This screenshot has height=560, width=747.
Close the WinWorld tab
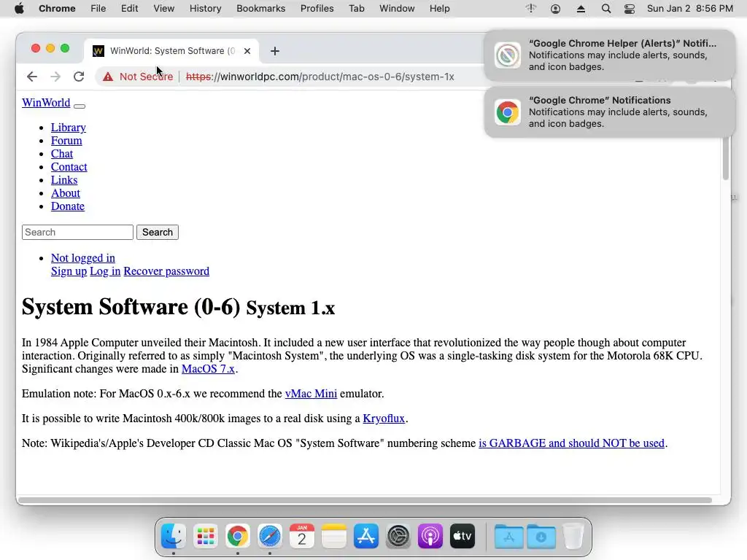pos(247,51)
